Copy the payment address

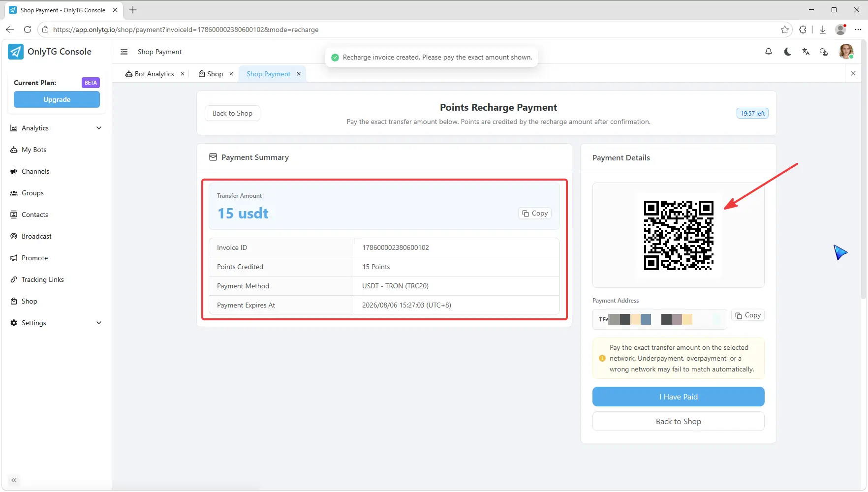tap(748, 315)
